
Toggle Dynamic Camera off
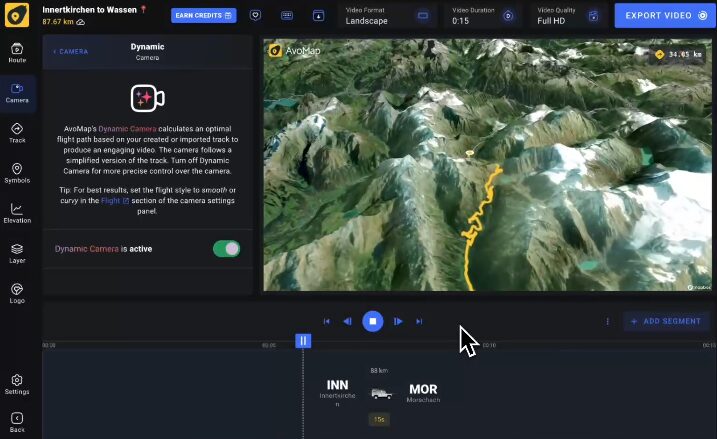tap(226, 248)
